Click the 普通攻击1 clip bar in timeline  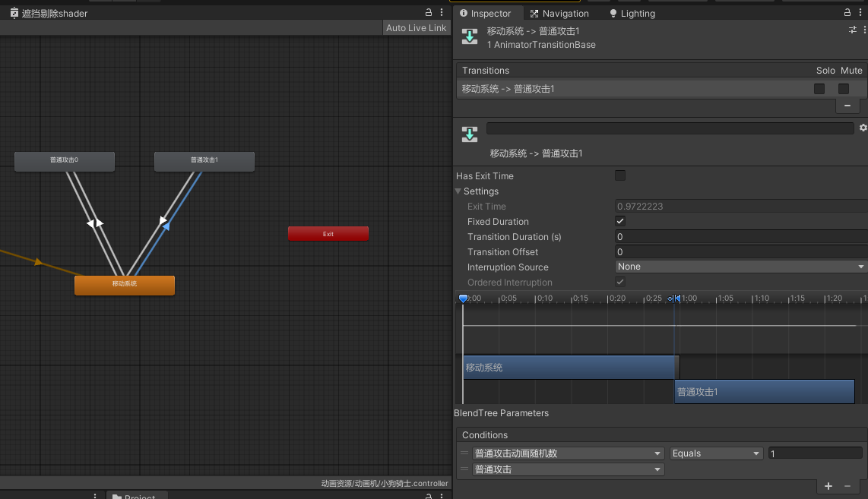pyautogui.click(x=765, y=392)
